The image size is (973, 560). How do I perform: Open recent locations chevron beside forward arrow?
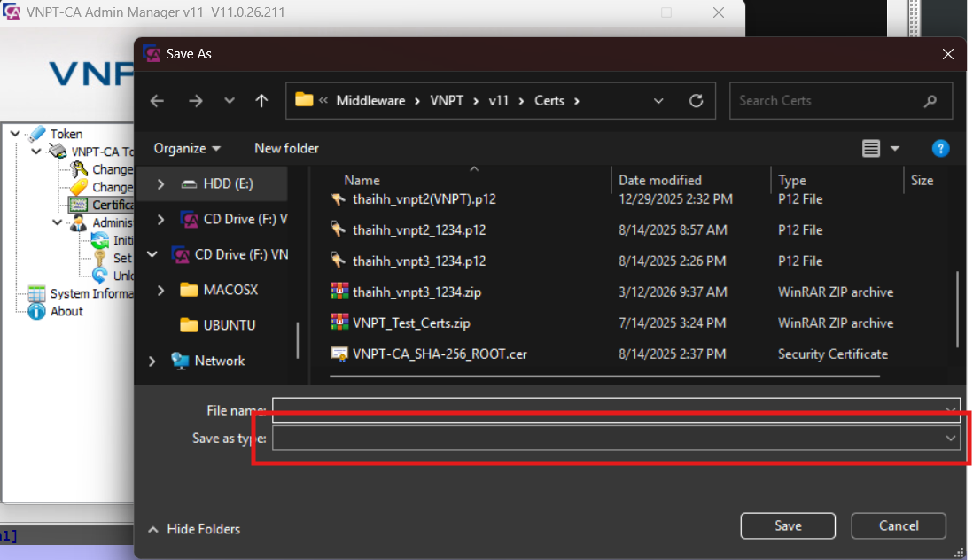click(230, 100)
